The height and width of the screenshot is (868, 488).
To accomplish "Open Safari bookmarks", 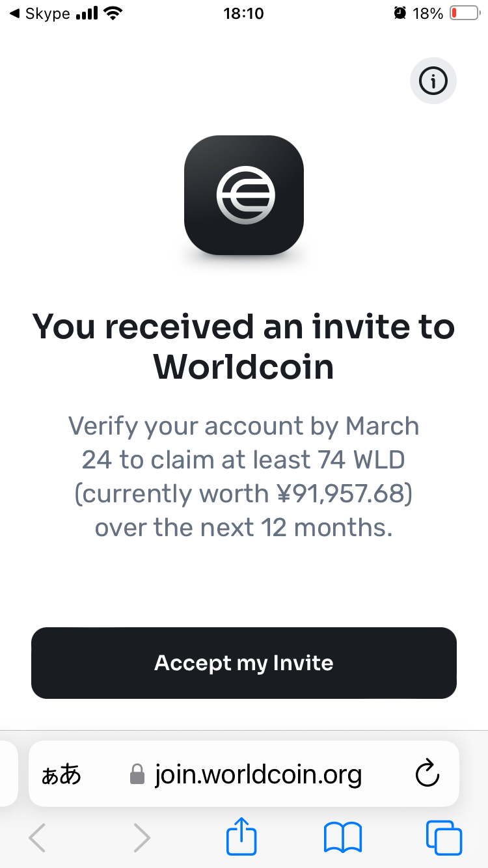I will pyautogui.click(x=343, y=837).
